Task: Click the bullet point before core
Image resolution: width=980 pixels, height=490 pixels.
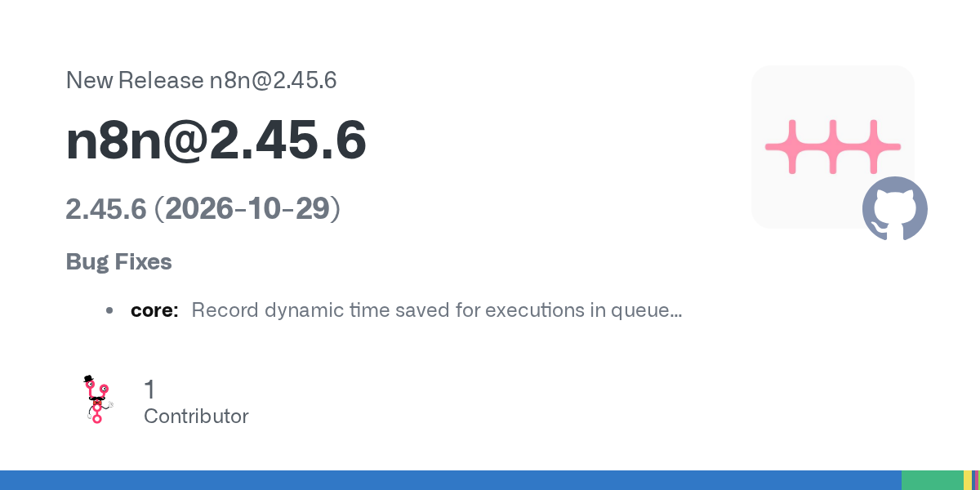Action: coord(109,310)
